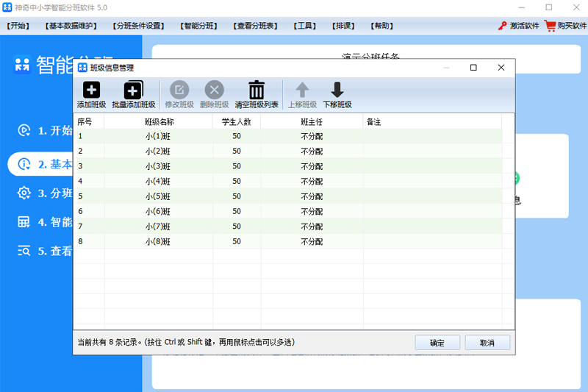Click the 激活软件 key icon
This screenshot has height=392, width=588.
[502, 26]
